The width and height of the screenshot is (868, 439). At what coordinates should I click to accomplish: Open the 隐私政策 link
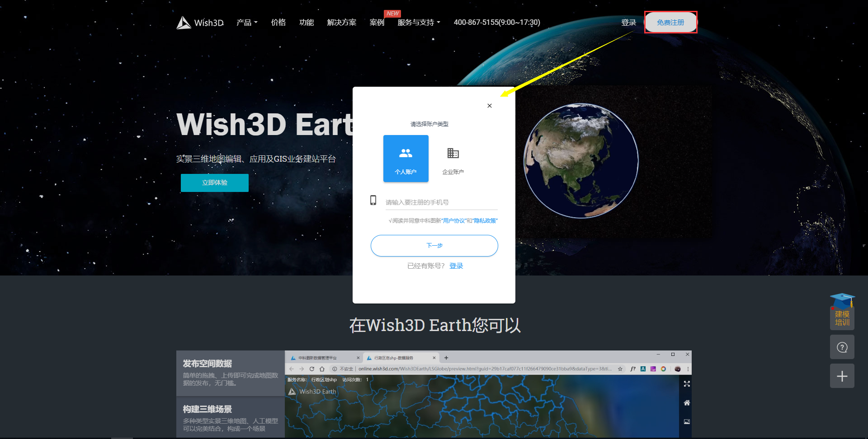click(x=485, y=221)
